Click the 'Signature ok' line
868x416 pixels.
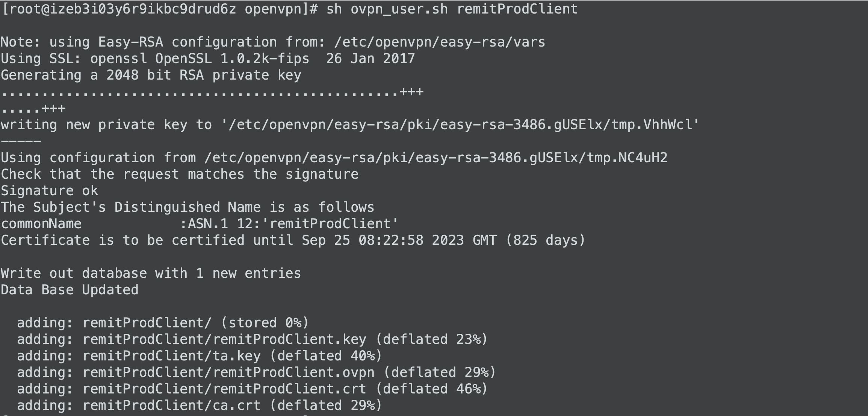tap(50, 191)
